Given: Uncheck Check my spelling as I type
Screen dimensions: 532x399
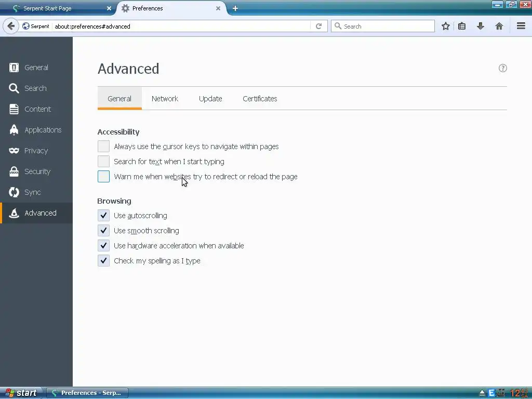Looking at the screenshot, I should pyautogui.click(x=103, y=261).
